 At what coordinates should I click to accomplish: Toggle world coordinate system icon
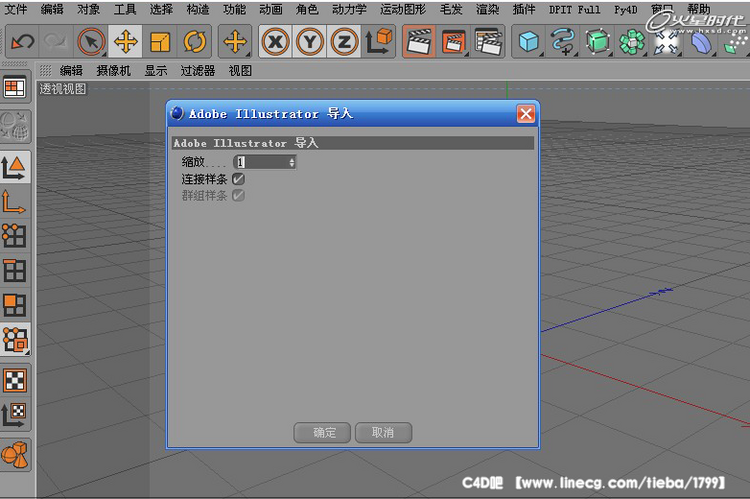click(379, 42)
